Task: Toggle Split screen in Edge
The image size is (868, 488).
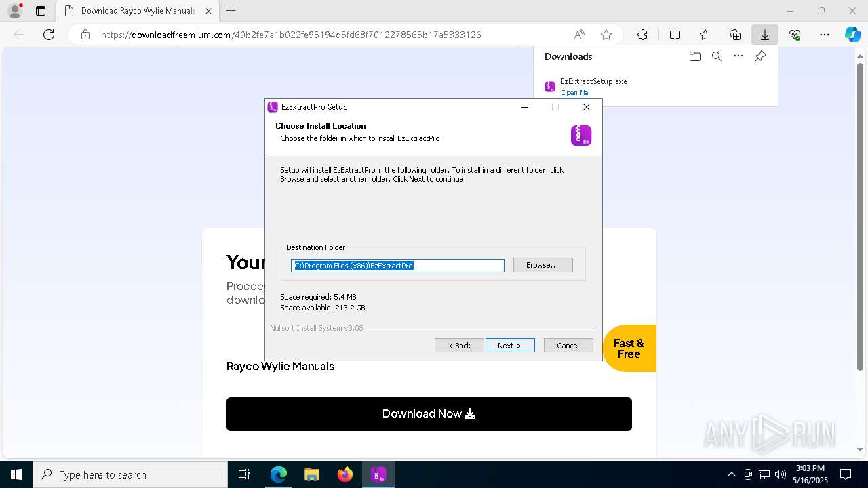Action: [x=675, y=35]
